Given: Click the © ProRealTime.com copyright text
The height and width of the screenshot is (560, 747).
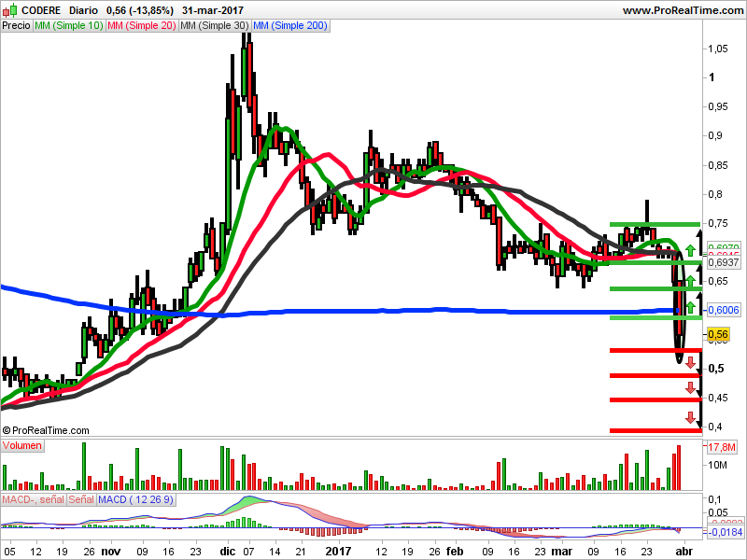Looking at the screenshot, I should [46, 430].
